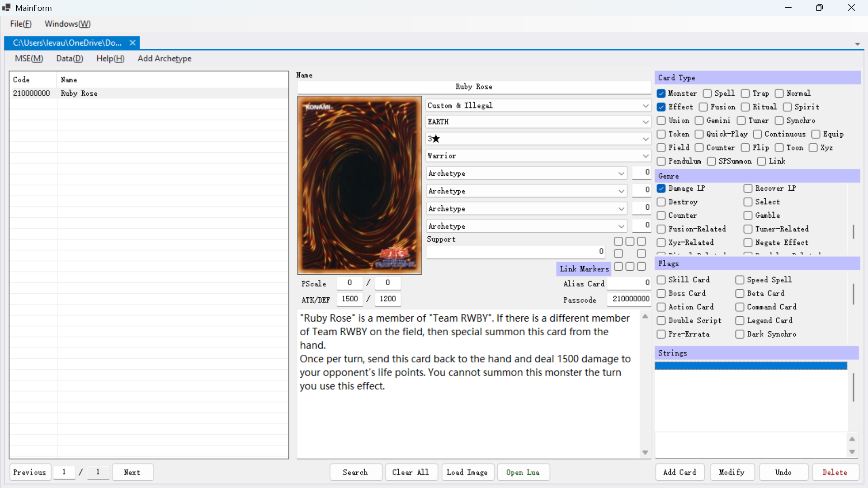Screen dimensions: 868x488
Task: Click the bottom-right link marker box
Action: point(642,267)
